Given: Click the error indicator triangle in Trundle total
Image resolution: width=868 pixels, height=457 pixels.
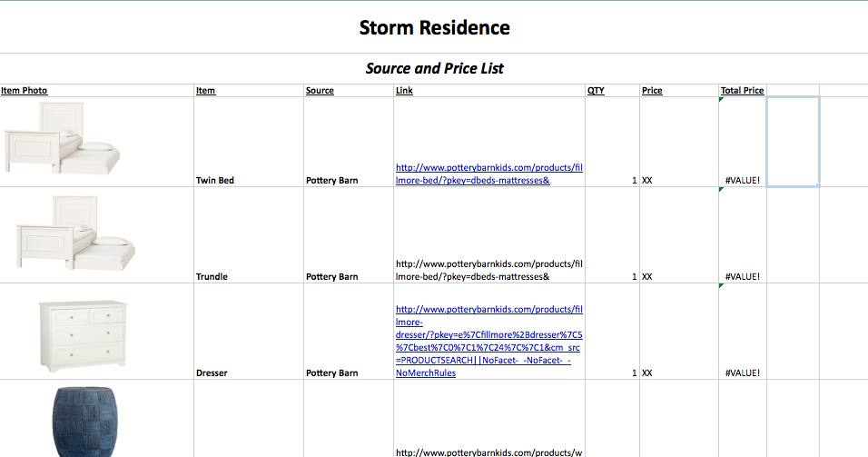Looking at the screenshot, I should [721, 190].
